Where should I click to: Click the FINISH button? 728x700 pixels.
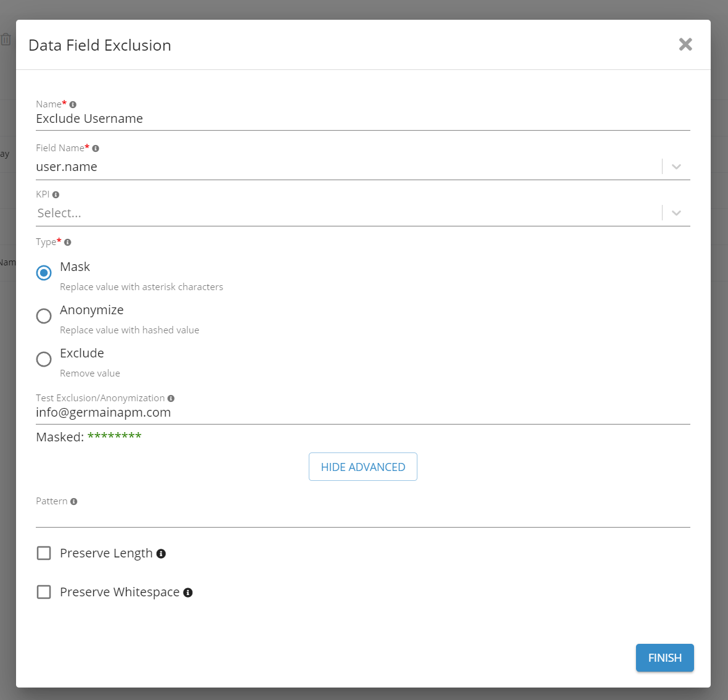664,657
